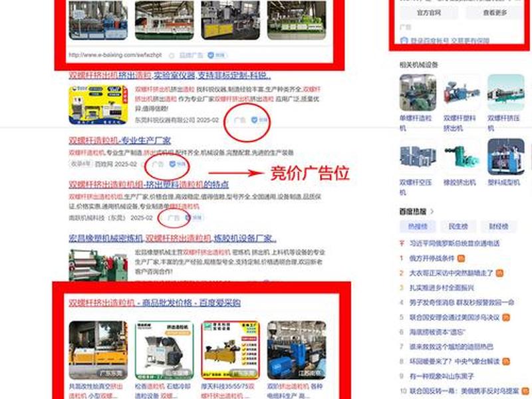Image resolution: width=532 pixels, height=399 pixels.
Task: Click the 热 badge next to 联合国反转一幕
Action: (526, 391)
